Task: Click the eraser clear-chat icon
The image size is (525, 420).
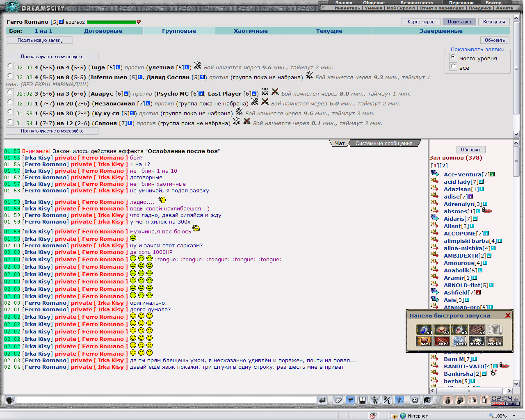Action: pos(338,400)
